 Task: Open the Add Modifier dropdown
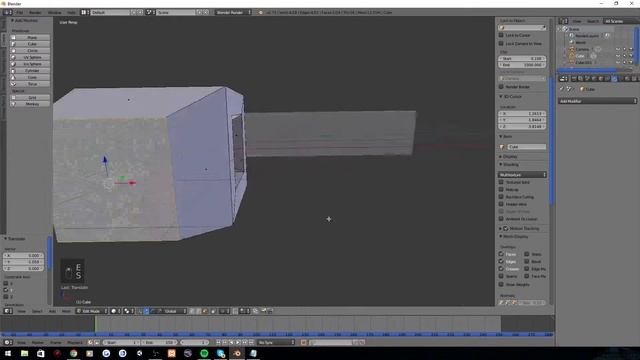(598, 101)
